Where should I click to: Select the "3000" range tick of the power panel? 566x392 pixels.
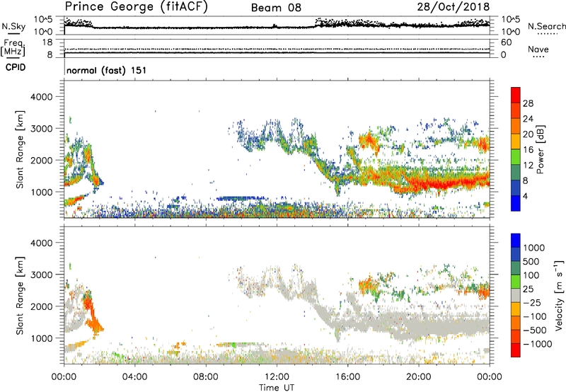[x=41, y=129]
